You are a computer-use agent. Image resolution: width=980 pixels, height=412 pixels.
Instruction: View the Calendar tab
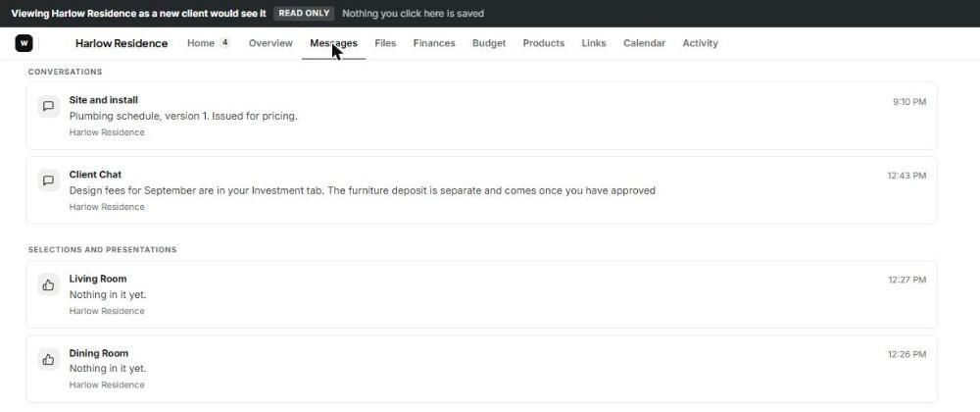(x=644, y=43)
